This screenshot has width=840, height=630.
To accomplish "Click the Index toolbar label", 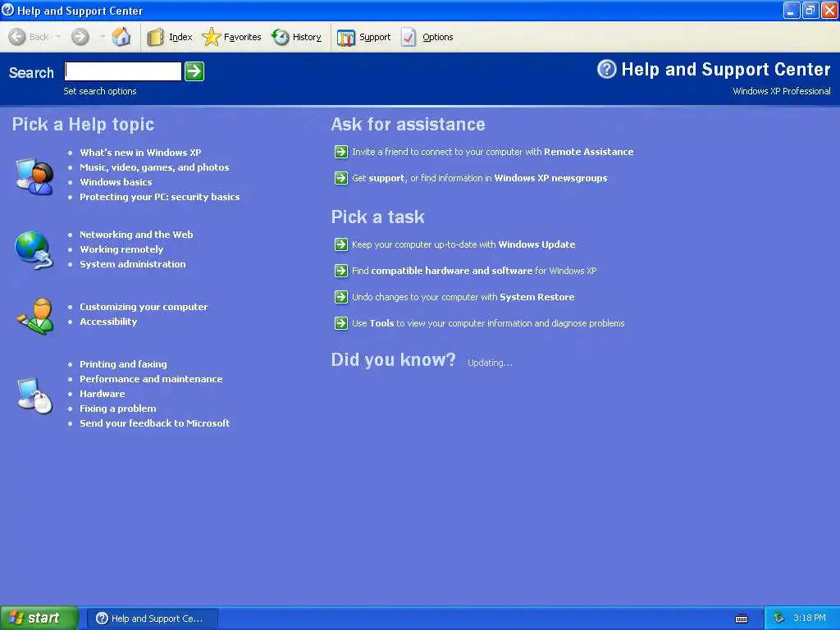I will click(180, 37).
